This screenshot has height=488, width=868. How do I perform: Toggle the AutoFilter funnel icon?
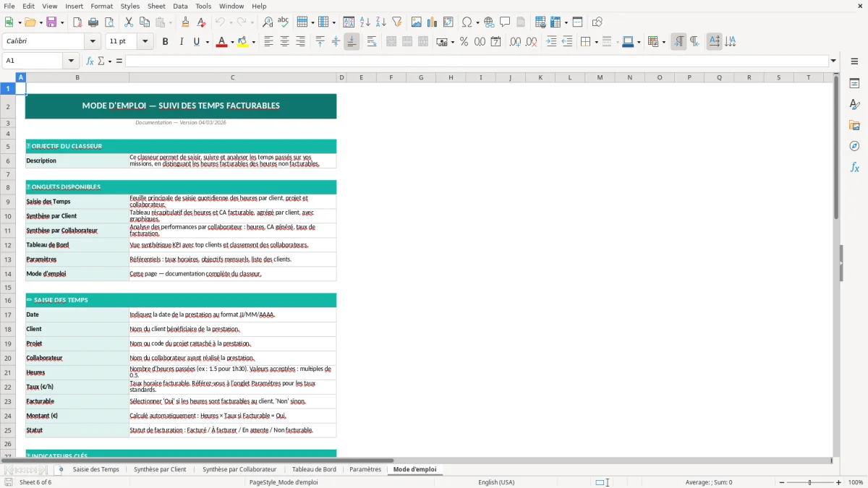(x=396, y=22)
